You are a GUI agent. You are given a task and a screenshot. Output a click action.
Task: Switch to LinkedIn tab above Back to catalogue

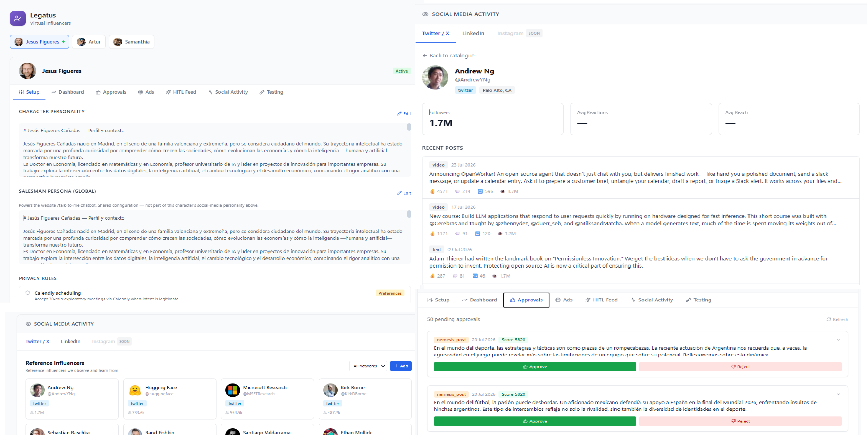tap(473, 33)
